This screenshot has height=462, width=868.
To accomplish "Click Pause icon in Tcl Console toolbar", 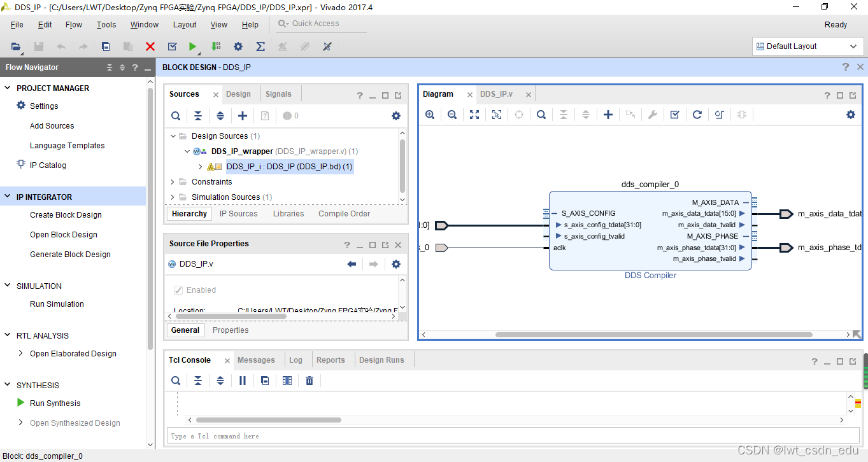I will tap(243, 381).
